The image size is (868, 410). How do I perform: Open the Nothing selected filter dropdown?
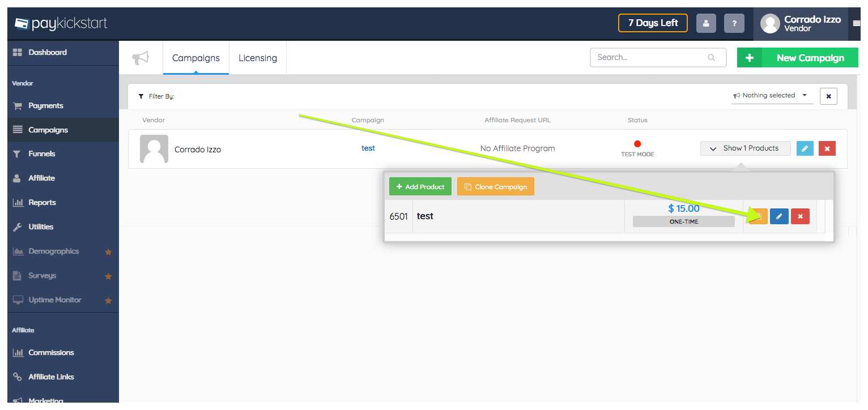[772, 96]
